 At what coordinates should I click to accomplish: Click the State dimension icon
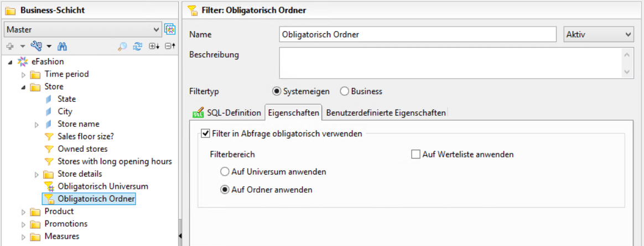tap(49, 99)
